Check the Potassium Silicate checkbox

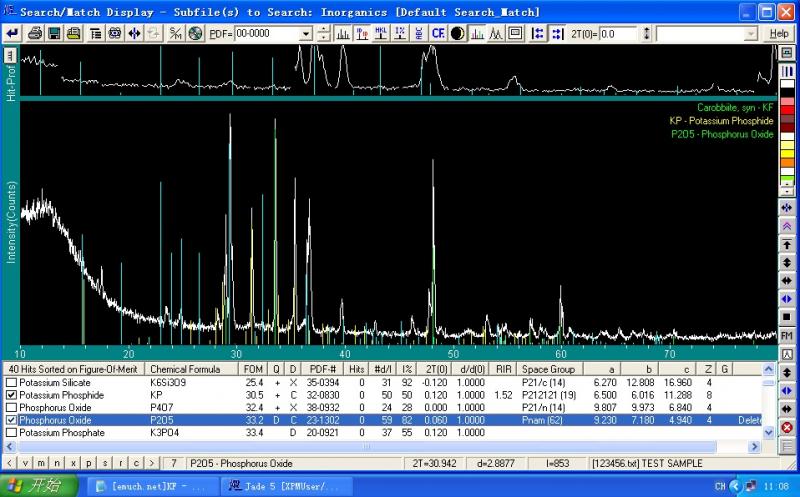click(12, 383)
